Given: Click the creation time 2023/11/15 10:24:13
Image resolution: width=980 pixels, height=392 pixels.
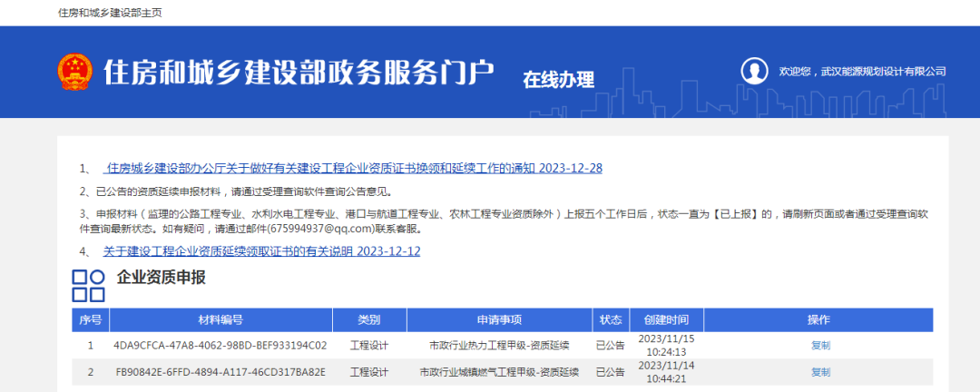Looking at the screenshot, I should (666, 345).
